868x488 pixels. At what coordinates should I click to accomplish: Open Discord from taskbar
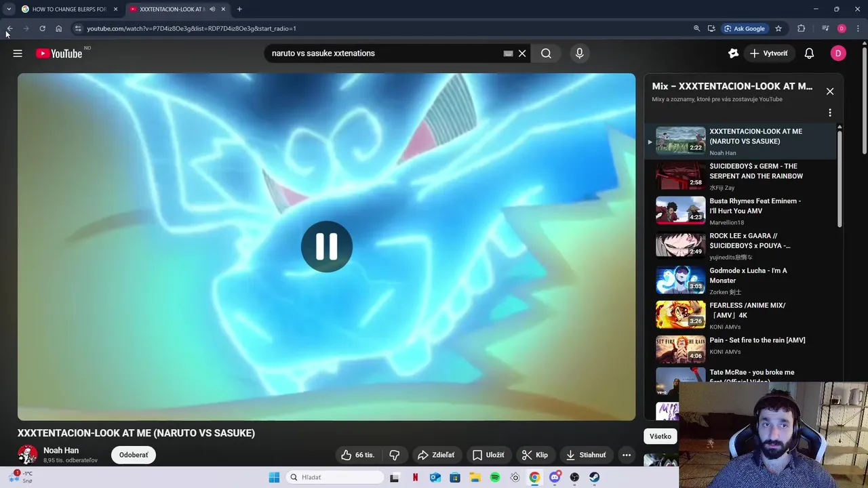click(x=555, y=477)
